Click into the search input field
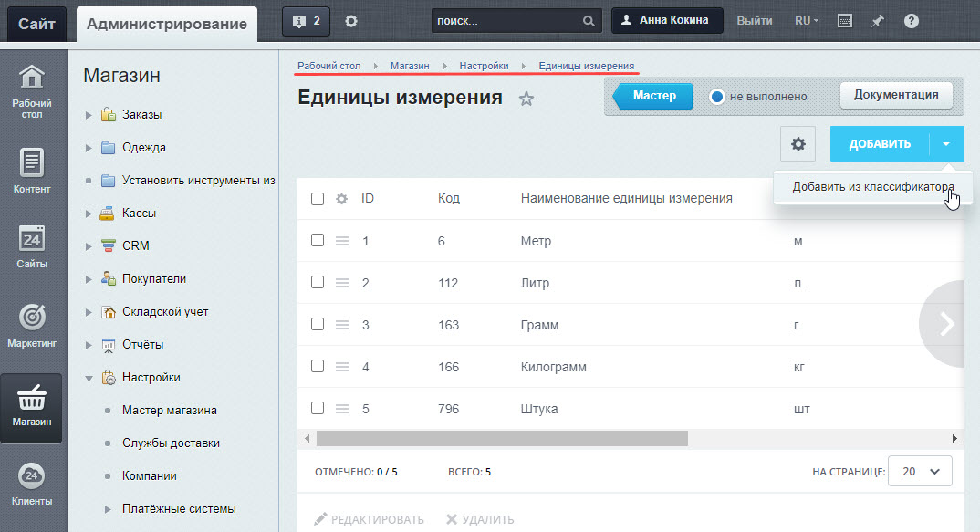Image resolution: width=980 pixels, height=532 pixels. pos(506,21)
